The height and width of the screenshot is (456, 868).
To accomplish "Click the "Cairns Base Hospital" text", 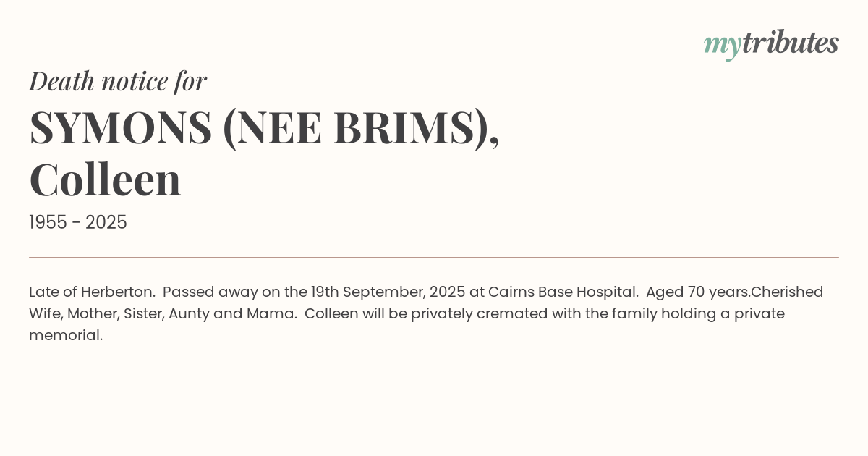I will [563, 292].
